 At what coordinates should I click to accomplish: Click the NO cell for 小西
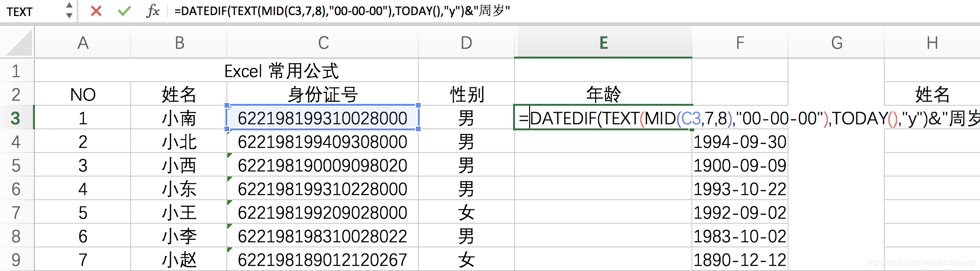point(83,165)
